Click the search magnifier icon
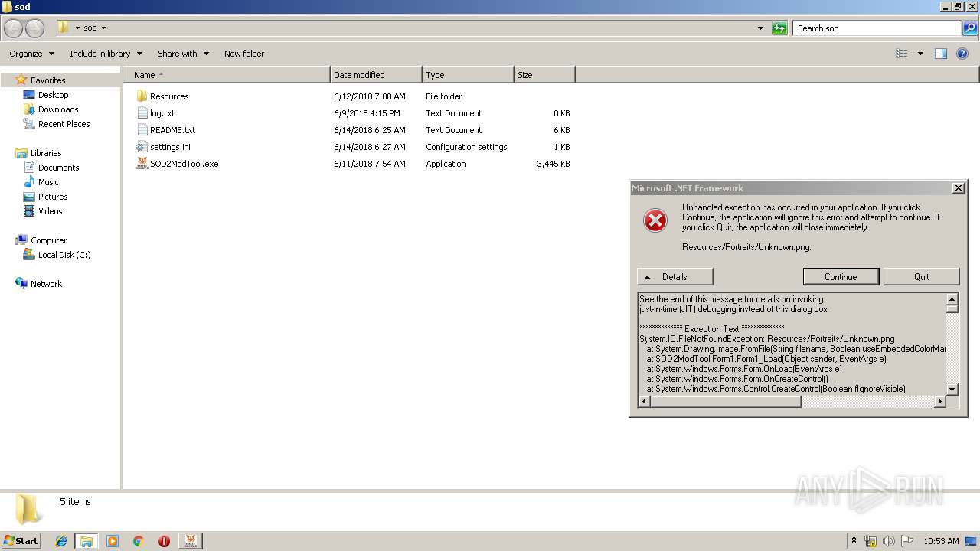 point(970,28)
